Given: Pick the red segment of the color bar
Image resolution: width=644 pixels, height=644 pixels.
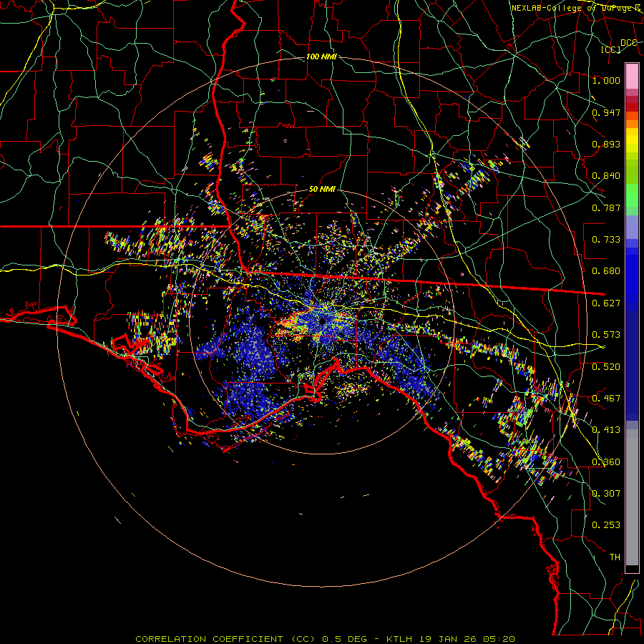Looking at the screenshot, I should [632, 107].
